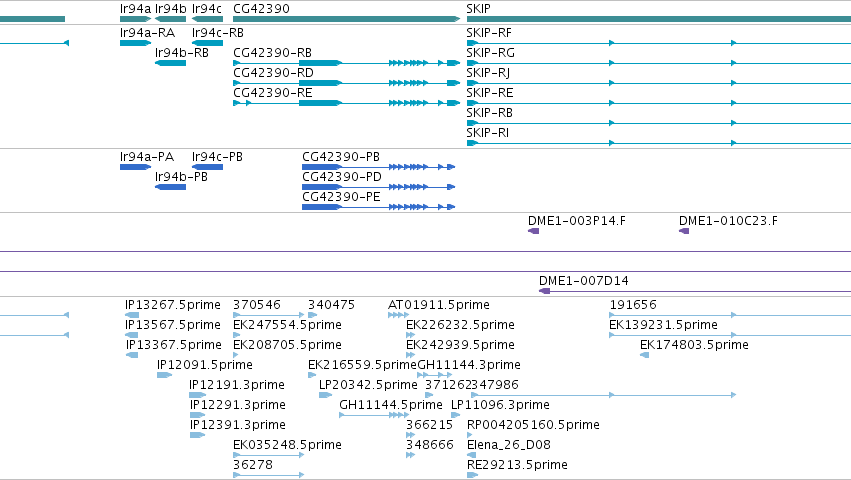Viewport: 851px width, 480px height.
Task: Select transcript SKIP-RI
Action: 658,143
